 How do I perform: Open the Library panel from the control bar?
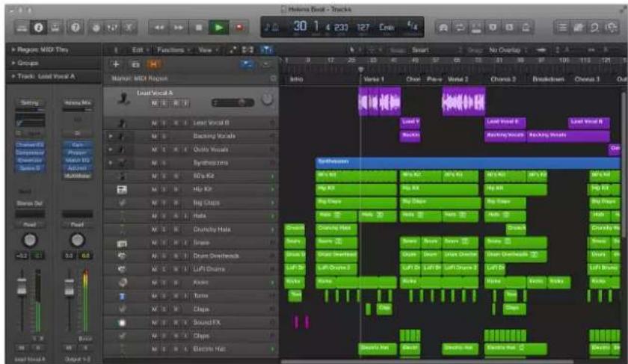(x=22, y=27)
